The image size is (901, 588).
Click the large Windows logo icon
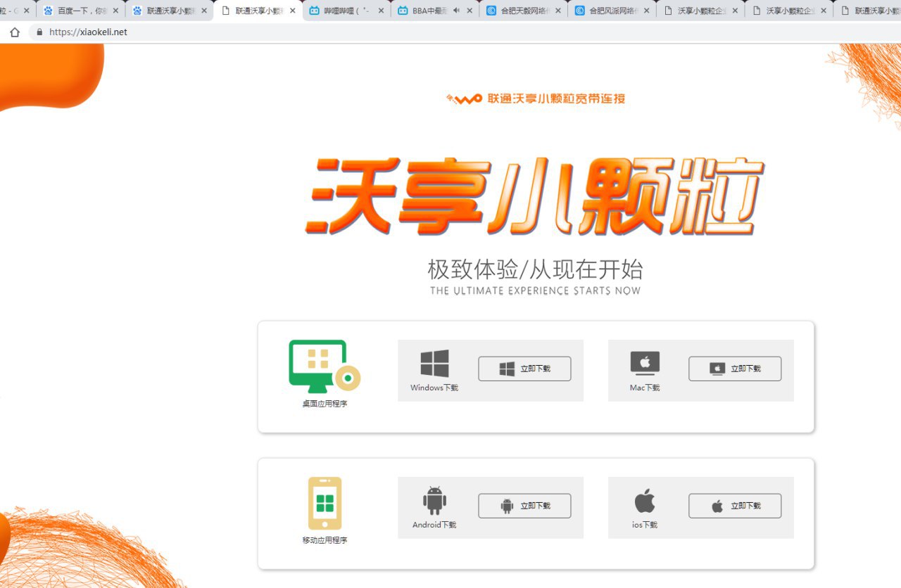[434, 364]
